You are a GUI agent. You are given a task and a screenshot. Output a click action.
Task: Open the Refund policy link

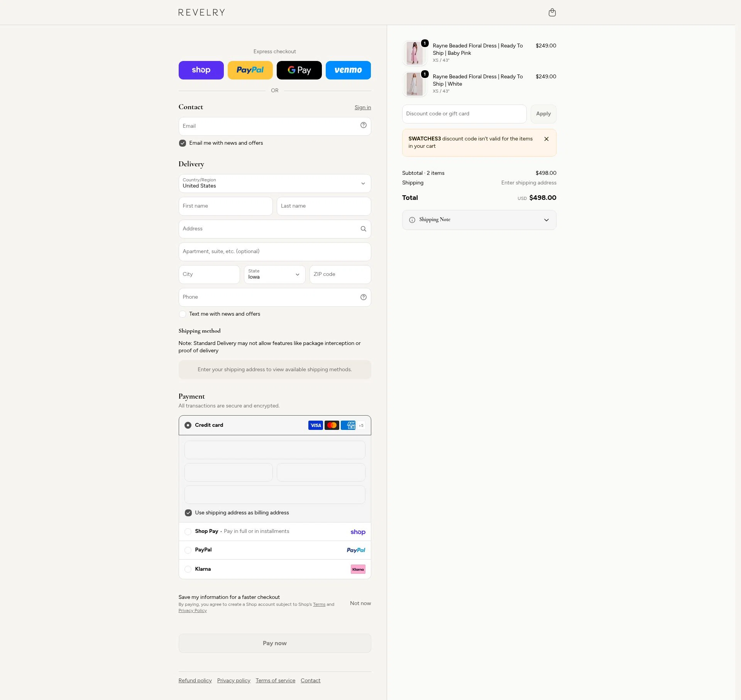(x=195, y=680)
